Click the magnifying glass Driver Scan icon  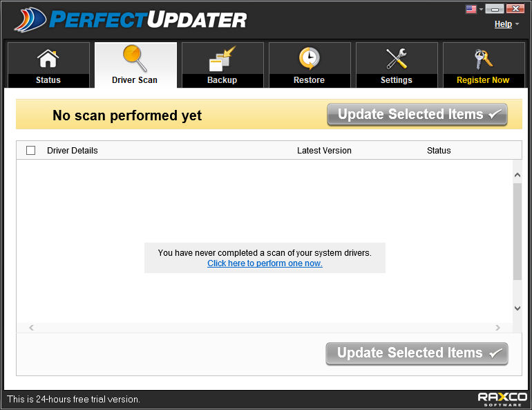(135, 58)
